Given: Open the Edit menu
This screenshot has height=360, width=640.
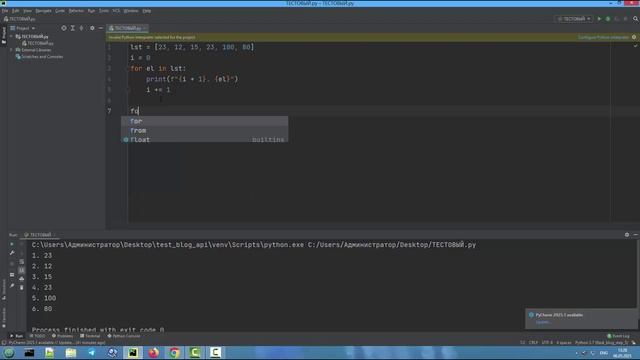Looking at the screenshot, I should (x=16, y=11).
